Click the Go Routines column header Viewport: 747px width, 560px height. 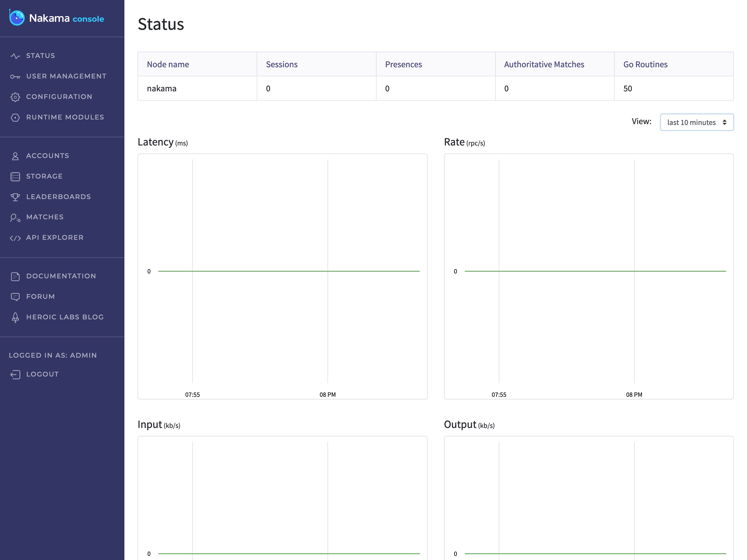(645, 64)
